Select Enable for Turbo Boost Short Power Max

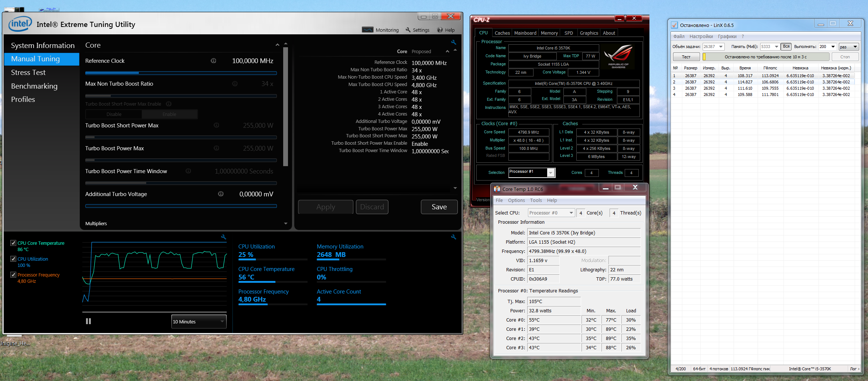pos(169,114)
